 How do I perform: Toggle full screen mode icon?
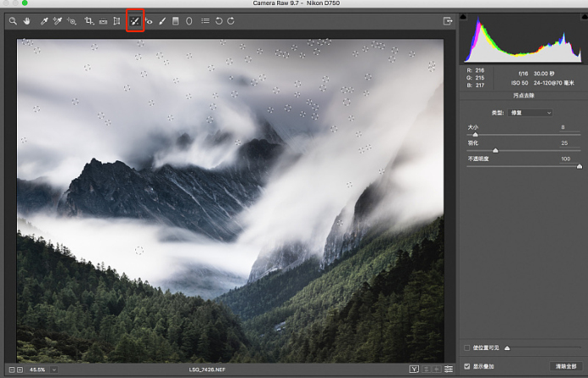[x=448, y=21]
